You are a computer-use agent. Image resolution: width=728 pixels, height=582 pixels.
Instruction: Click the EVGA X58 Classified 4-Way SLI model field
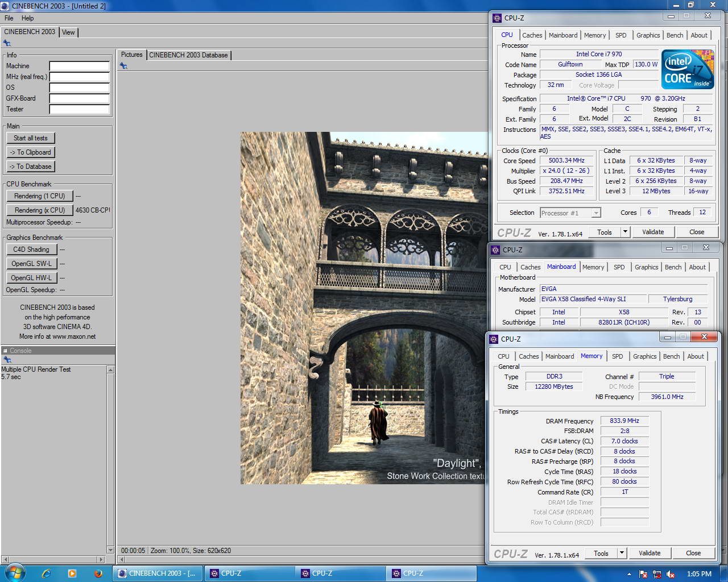[x=592, y=299]
